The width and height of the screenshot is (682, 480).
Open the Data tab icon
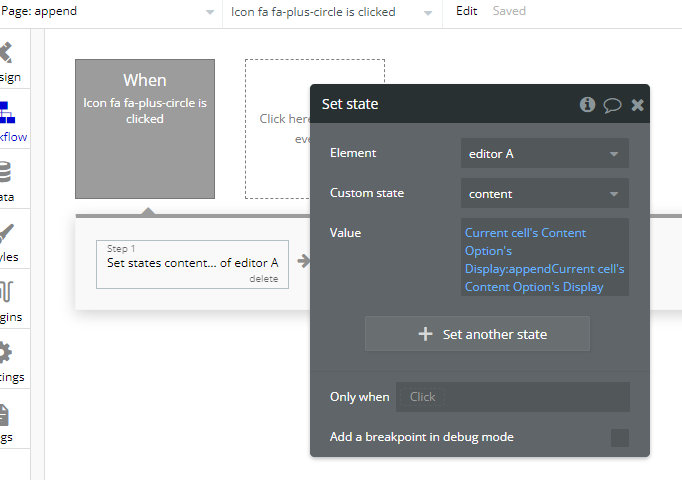point(8,180)
